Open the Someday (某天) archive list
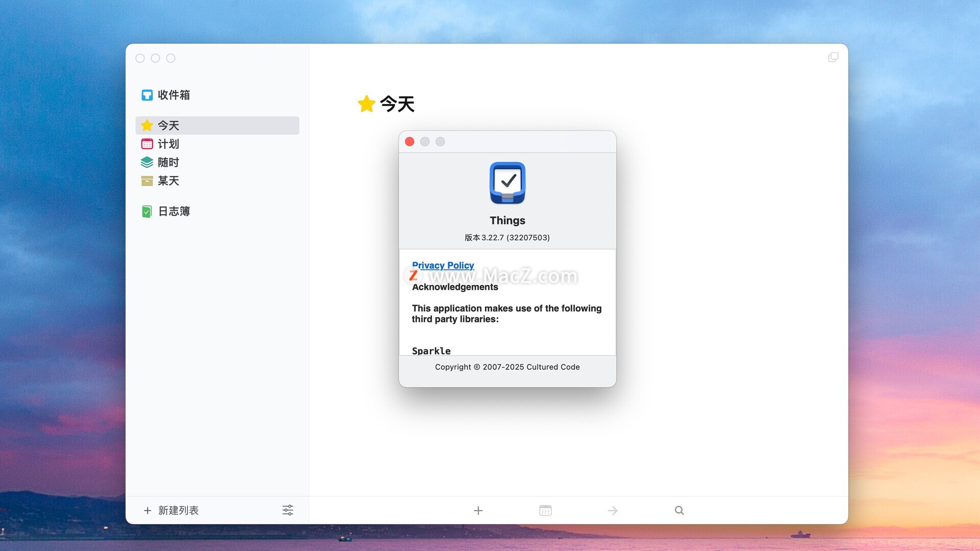The image size is (980, 551). coord(167,181)
